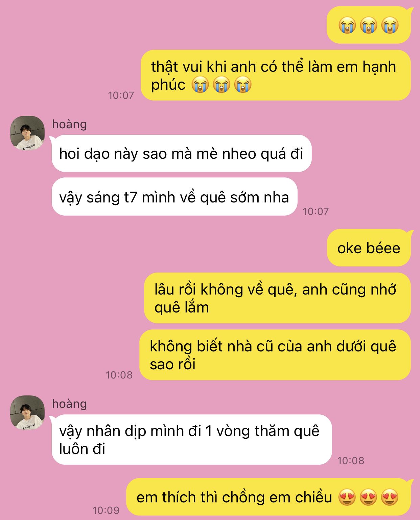
Task: Tap the 10:09 timestamp
Action: click(106, 510)
